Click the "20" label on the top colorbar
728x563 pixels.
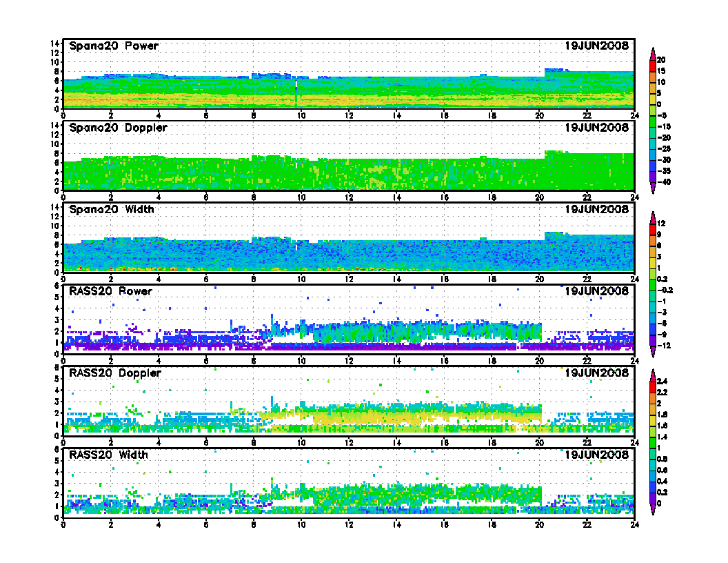(x=661, y=60)
